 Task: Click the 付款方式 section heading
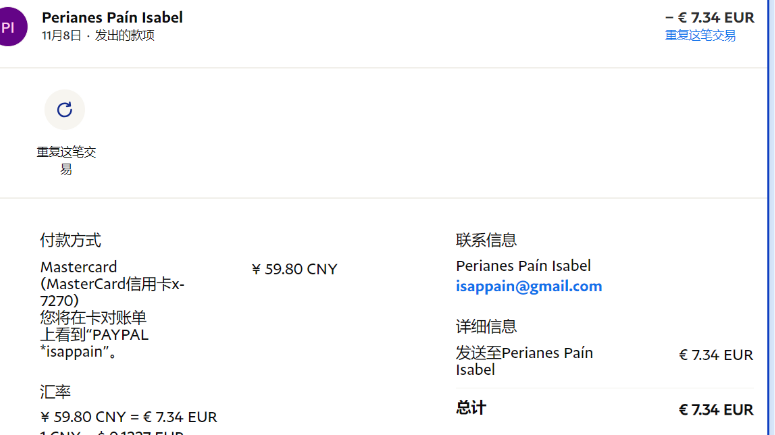[70, 240]
